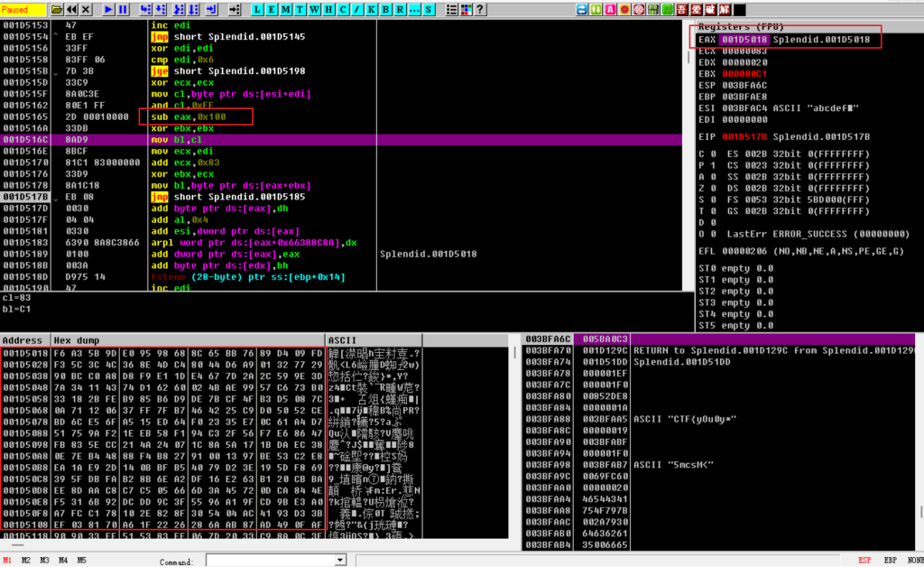Open the Log (L) window
The height and width of the screenshot is (567, 924).
tap(257, 9)
